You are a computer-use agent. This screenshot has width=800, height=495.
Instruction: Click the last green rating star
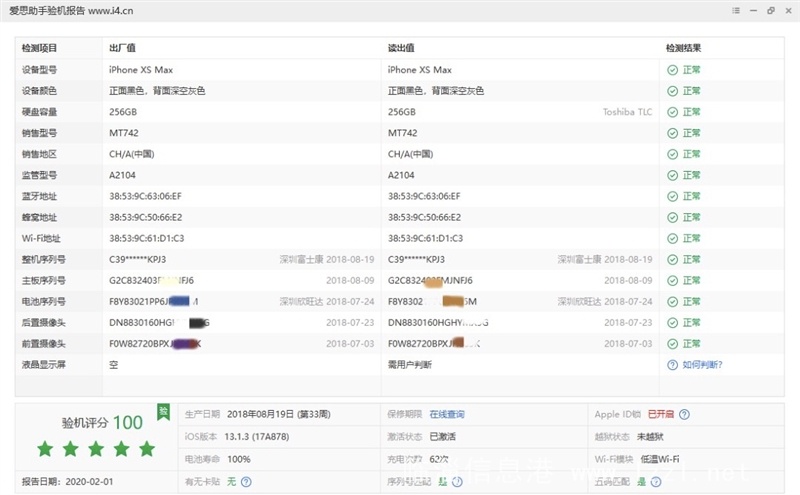click(147, 449)
